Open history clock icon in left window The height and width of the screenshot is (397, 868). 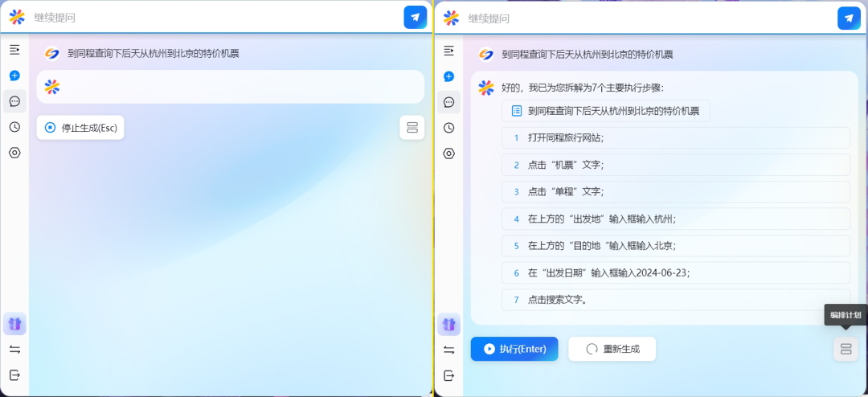pyautogui.click(x=14, y=127)
